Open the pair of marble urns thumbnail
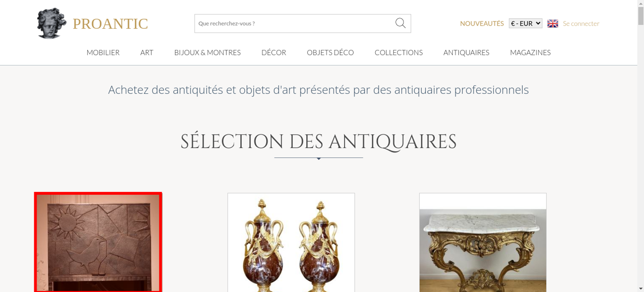 click(x=291, y=242)
